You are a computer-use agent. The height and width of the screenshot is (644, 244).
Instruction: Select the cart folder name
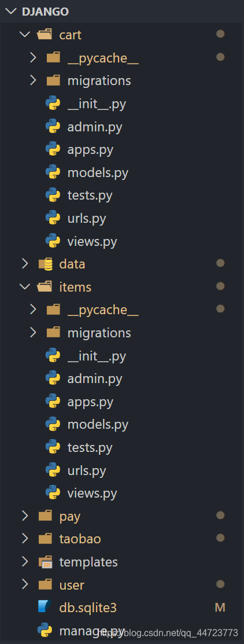pyautogui.click(x=70, y=35)
